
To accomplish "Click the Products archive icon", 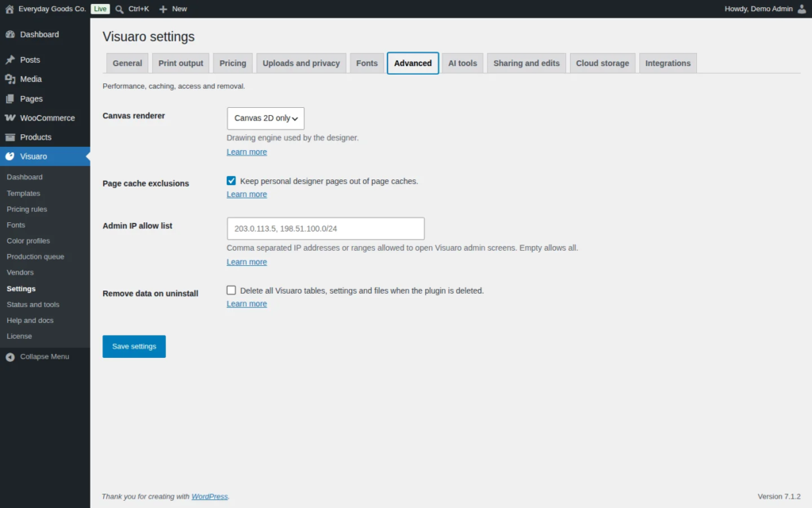I will [x=10, y=137].
